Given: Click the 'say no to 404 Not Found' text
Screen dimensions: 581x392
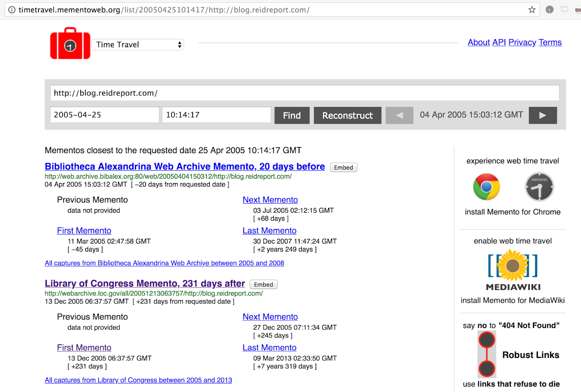Looking at the screenshot, I should [x=511, y=326].
